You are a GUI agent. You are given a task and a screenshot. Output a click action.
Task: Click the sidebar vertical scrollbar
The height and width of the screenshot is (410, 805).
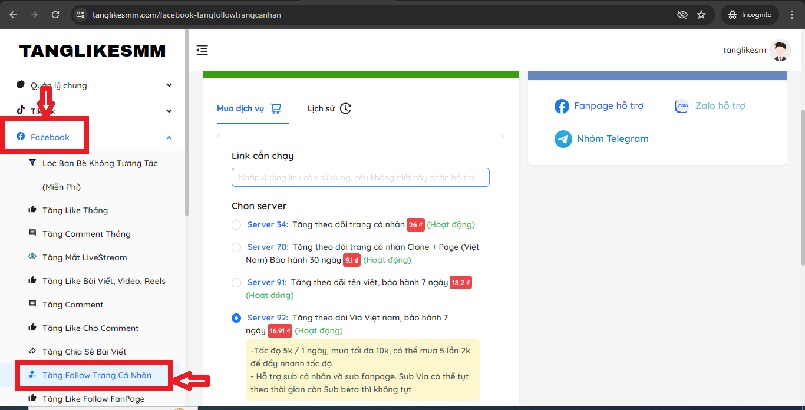coord(187,123)
